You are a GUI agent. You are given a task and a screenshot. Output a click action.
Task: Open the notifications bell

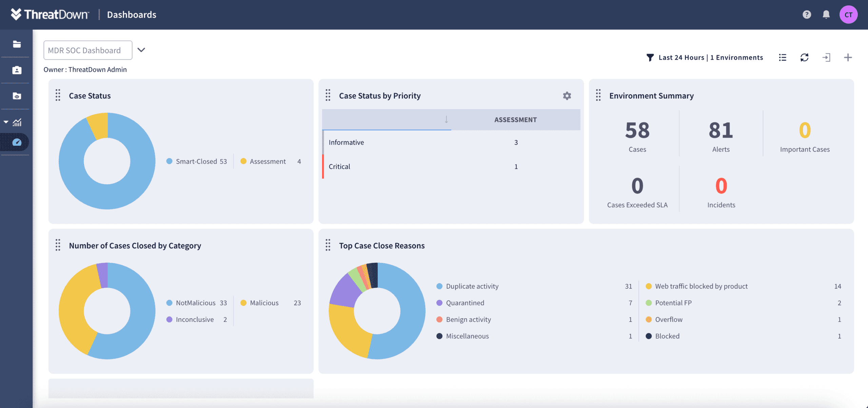click(x=826, y=15)
